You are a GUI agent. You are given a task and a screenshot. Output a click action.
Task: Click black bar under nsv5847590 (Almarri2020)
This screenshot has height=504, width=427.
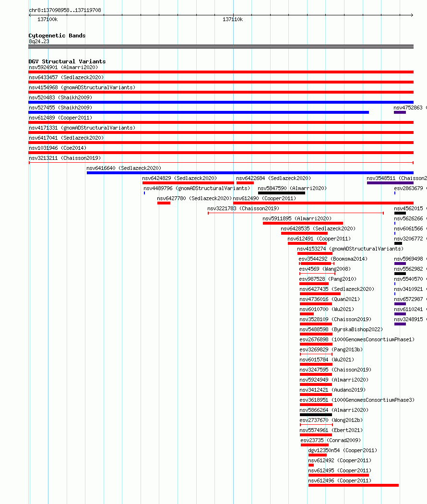[x=282, y=193]
